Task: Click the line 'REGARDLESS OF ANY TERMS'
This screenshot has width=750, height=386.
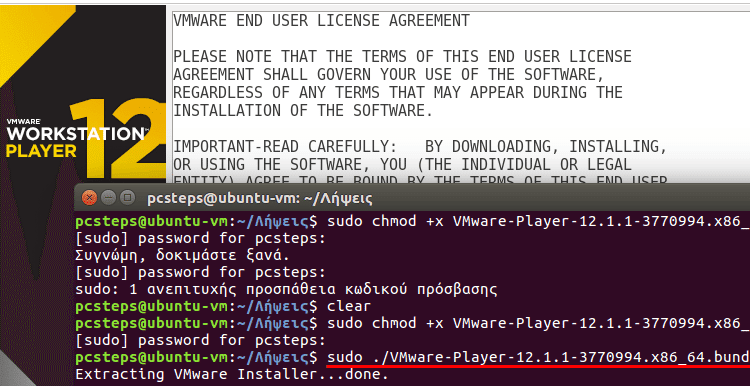Action: (x=397, y=92)
